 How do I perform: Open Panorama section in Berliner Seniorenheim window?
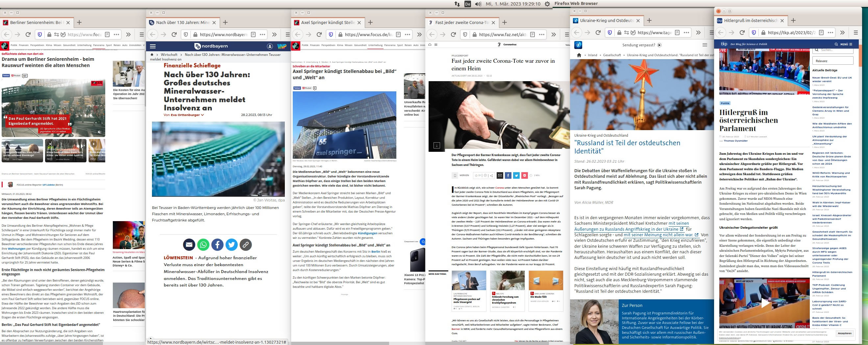pos(99,45)
